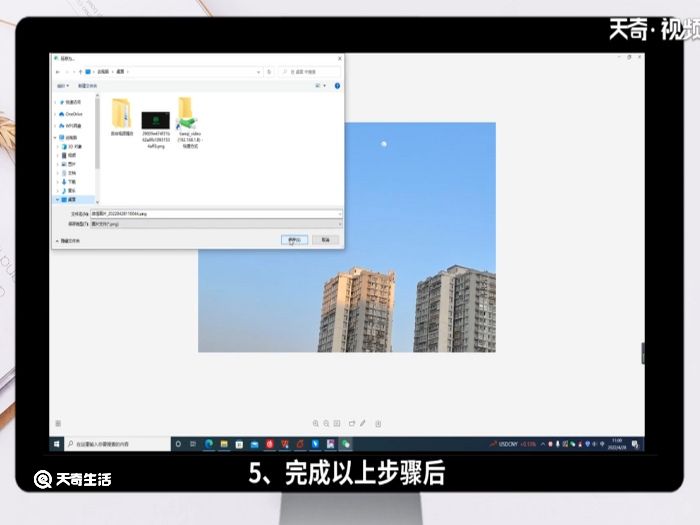The width and height of the screenshot is (700, 525).
Task: Select the kawaj_video shortcut folder
Action: pos(189,123)
